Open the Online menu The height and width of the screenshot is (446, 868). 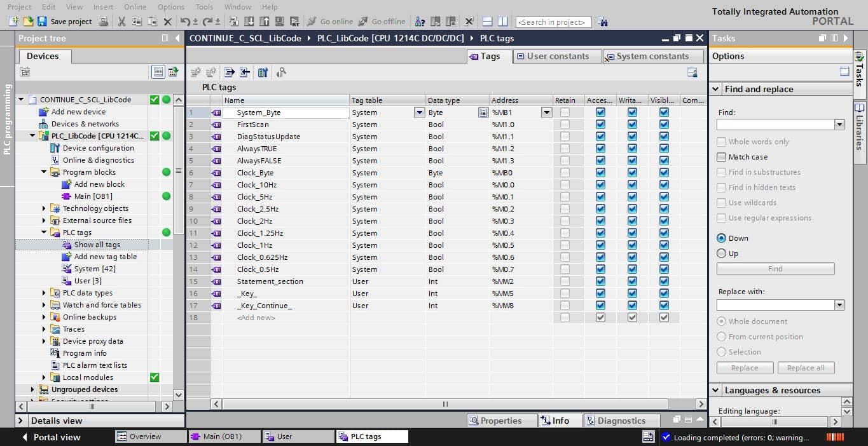tap(135, 7)
